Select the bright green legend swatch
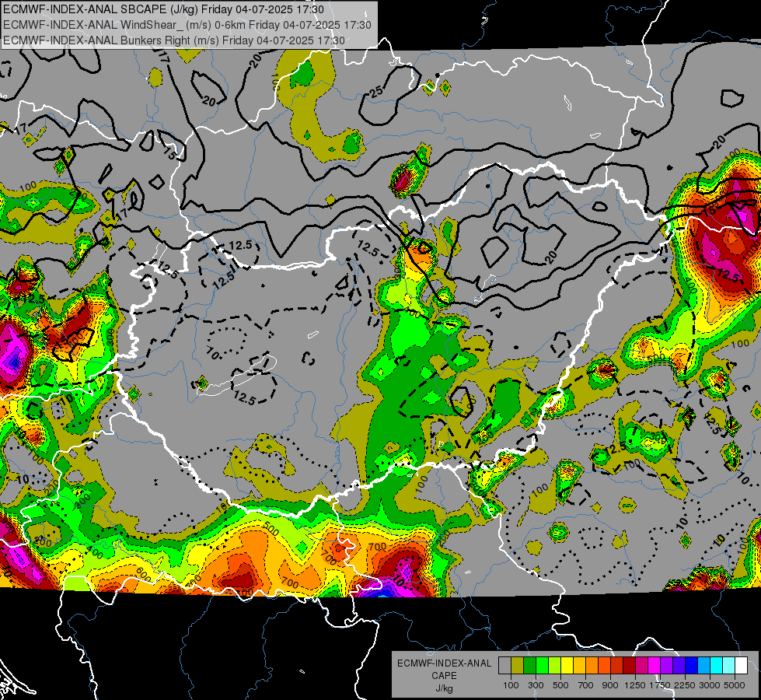This screenshot has width=761, height=700. (x=542, y=666)
